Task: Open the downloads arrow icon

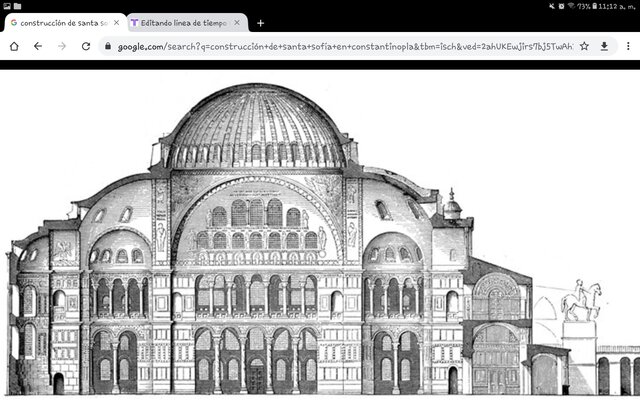Action: 604,46
